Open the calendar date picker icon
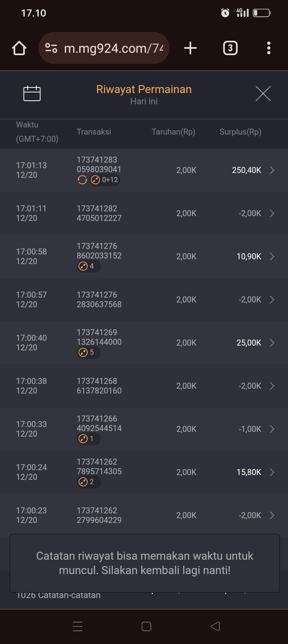This screenshot has height=644, width=288. [x=32, y=93]
